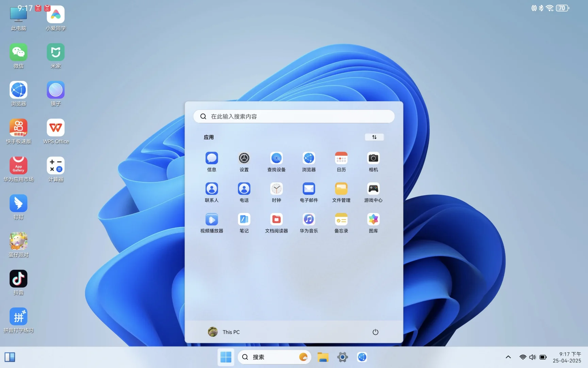Screen dimensions: 588x368
Task: Launch 电子邮件 email app
Action: pos(309,188)
